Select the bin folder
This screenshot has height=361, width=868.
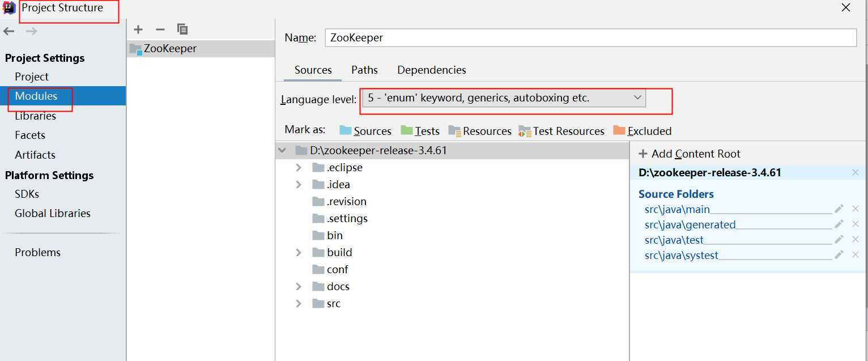click(x=327, y=236)
